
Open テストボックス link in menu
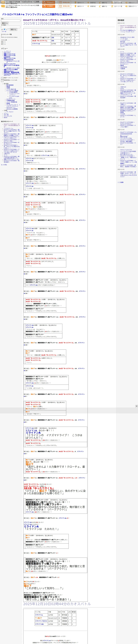point(8,116)
